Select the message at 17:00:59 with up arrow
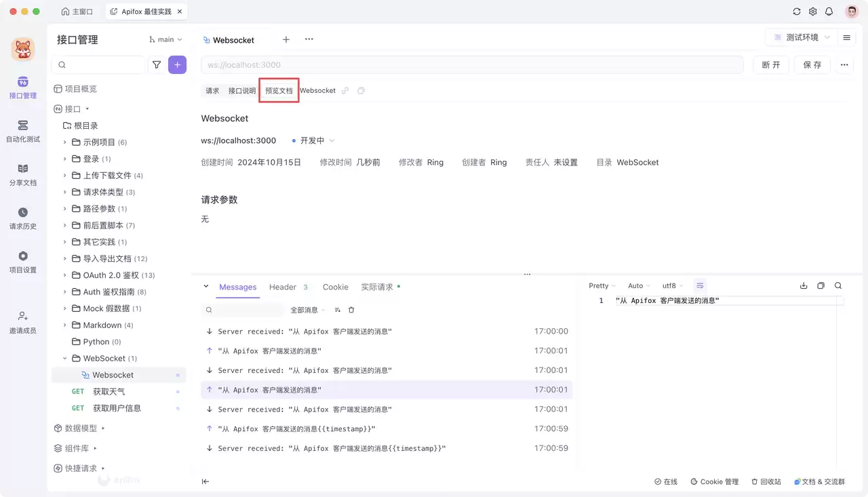Image resolution: width=868 pixels, height=497 pixels. coord(387,429)
